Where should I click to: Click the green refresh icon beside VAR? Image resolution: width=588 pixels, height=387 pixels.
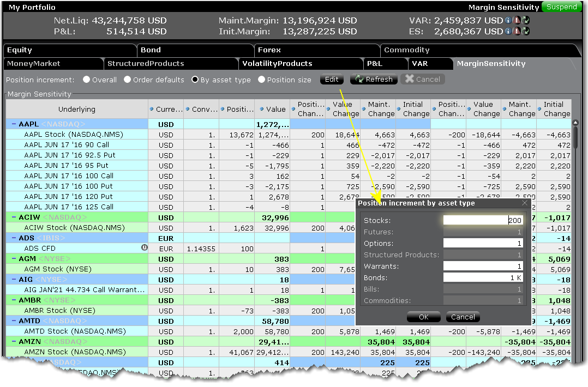click(526, 20)
